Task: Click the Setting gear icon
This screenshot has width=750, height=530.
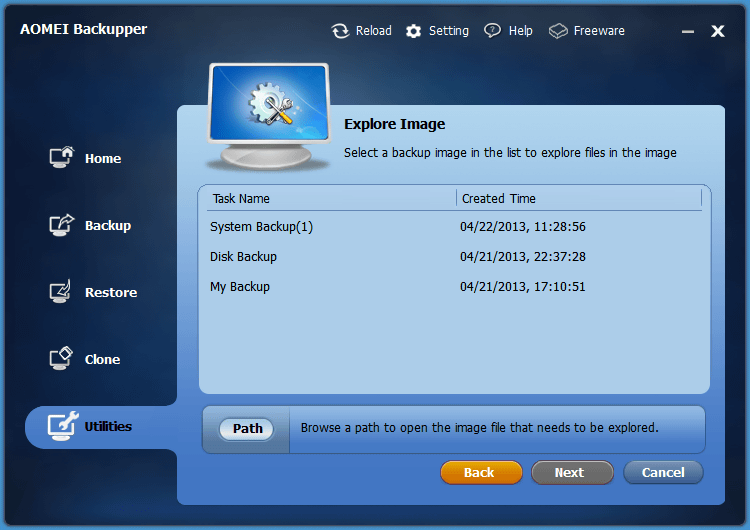Action: coord(413,31)
